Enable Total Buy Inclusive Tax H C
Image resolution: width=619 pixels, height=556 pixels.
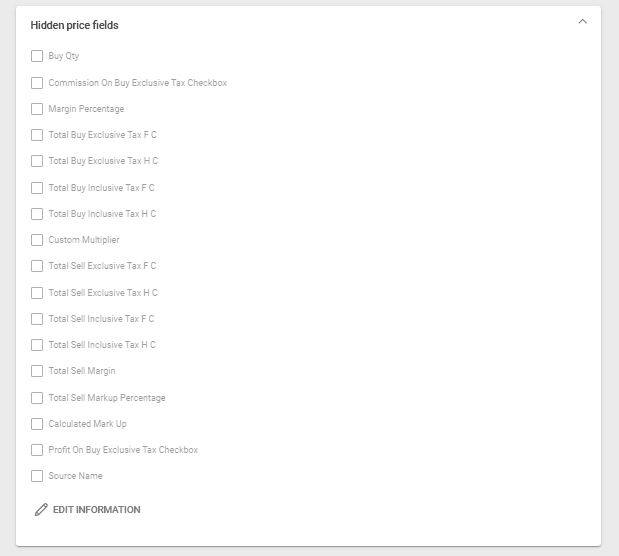pyautogui.click(x=37, y=214)
